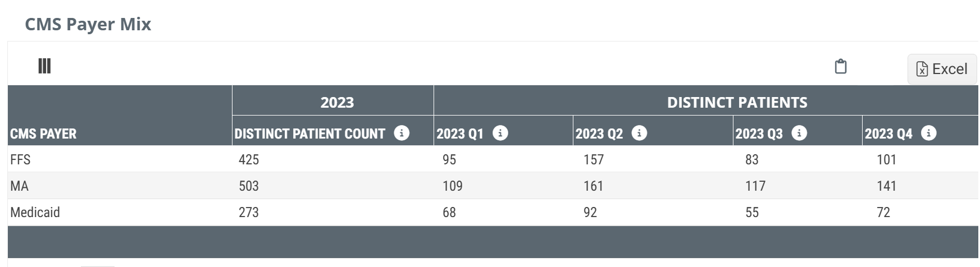This screenshot has height=267, width=980.
Task: Show info icon for 2023 Q4
Action: click(x=928, y=133)
